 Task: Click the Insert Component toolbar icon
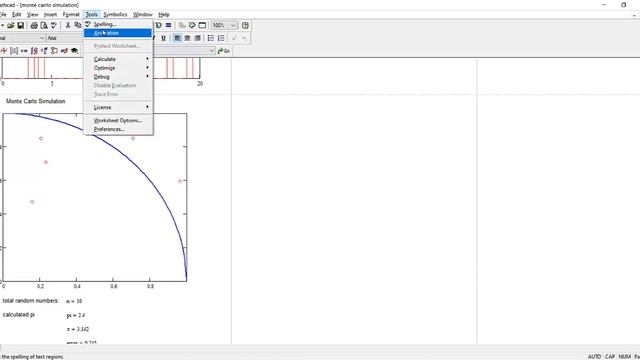click(192, 25)
